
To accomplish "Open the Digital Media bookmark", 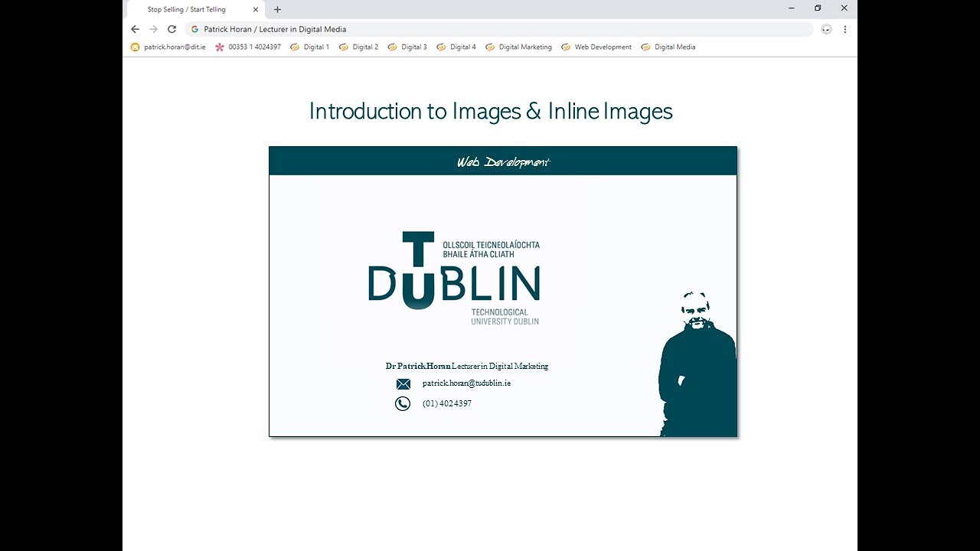I will (x=669, y=47).
